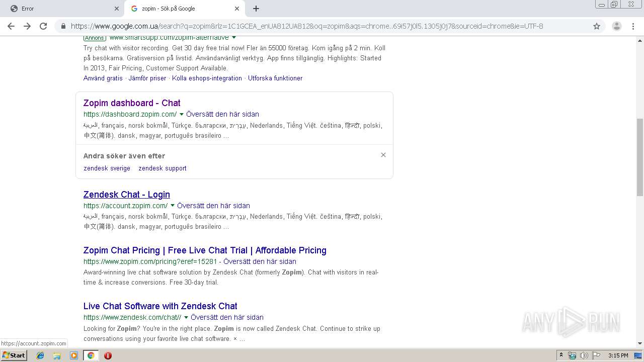
Task: Show hidden system tray icons
Action: click(561, 355)
